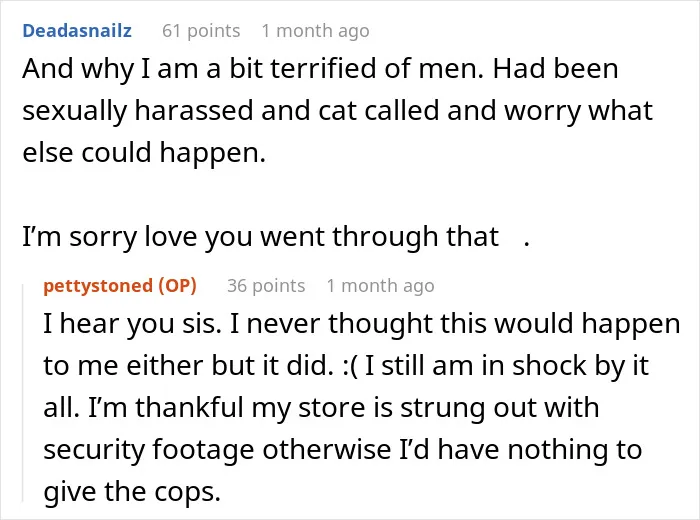This screenshot has width=700, height=520.
Task: Click the line starting "And why I am"
Action: click(x=320, y=69)
